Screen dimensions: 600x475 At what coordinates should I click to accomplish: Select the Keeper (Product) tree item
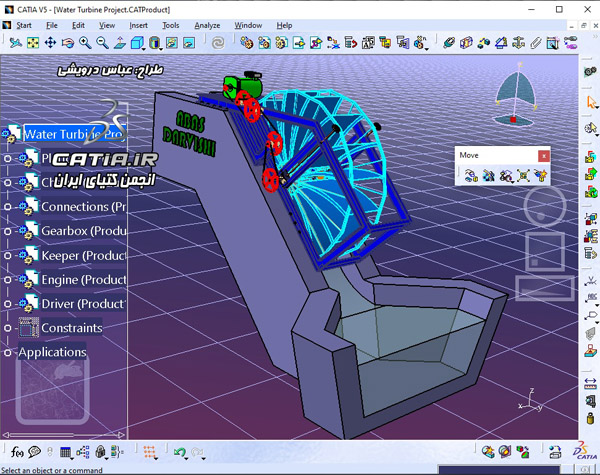point(84,255)
